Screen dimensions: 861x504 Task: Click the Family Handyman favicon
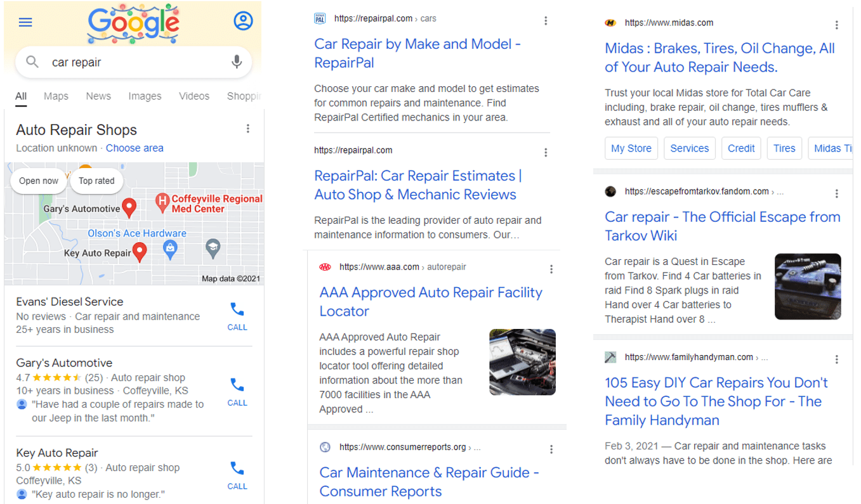(610, 357)
